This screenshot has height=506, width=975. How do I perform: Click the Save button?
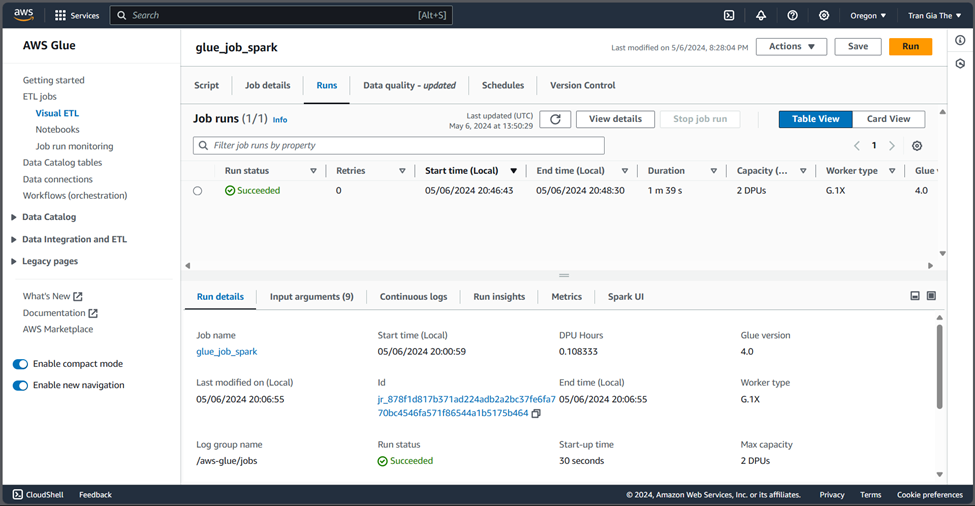(x=858, y=47)
